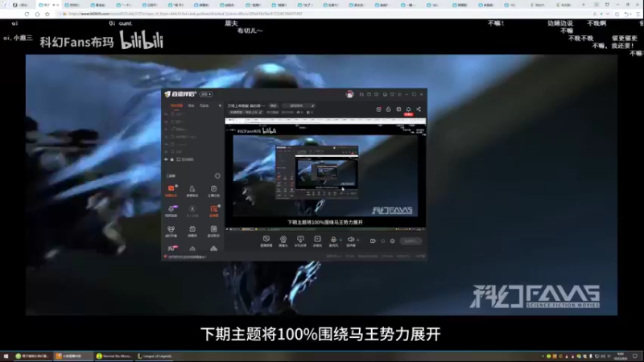Click the browser home icon
This screenshot has width=644, height=362.
pyautogui.click(x=37, y=14)
